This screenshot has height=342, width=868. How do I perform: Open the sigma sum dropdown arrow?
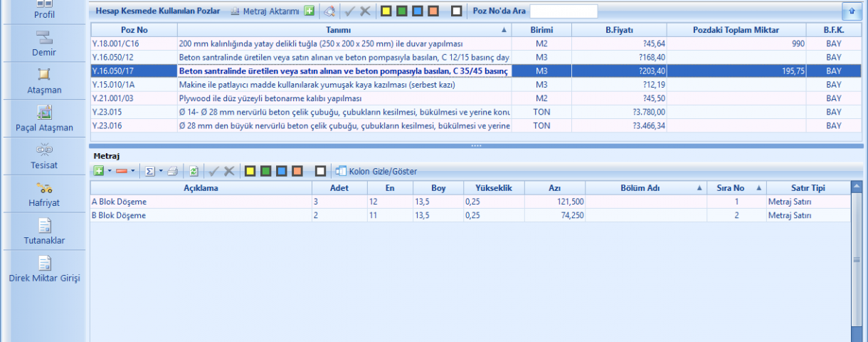click(x=161, y=172)
